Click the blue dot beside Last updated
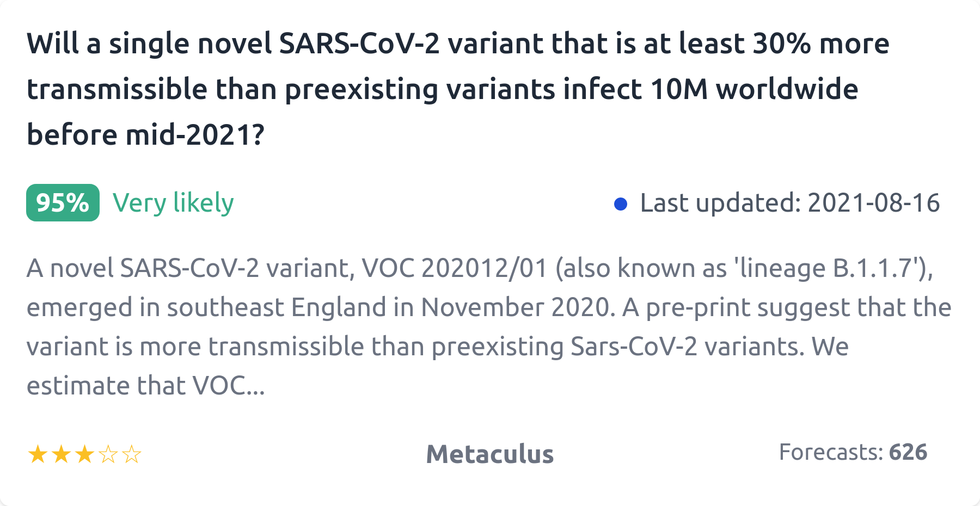 620,204
